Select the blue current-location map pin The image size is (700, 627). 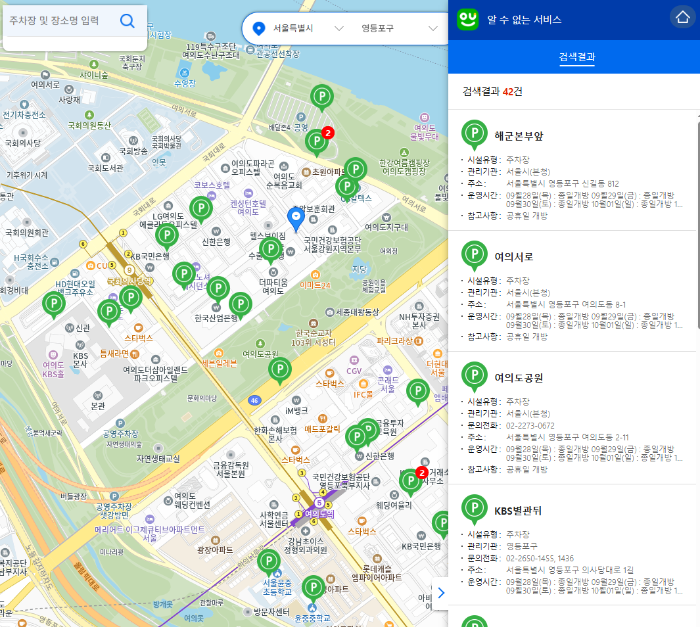point(296,218)
